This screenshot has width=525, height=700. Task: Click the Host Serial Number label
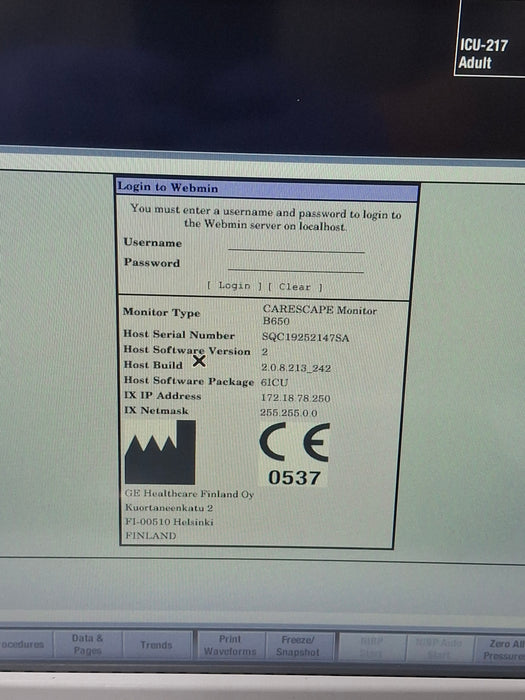tap(179, 334)
